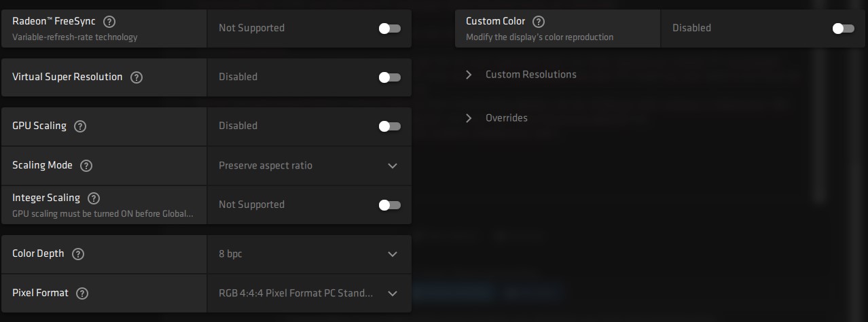Screen dimensions: 868x322
Task: Open the Color Depth 8 bpc dropdown
Action: point(309,254)
